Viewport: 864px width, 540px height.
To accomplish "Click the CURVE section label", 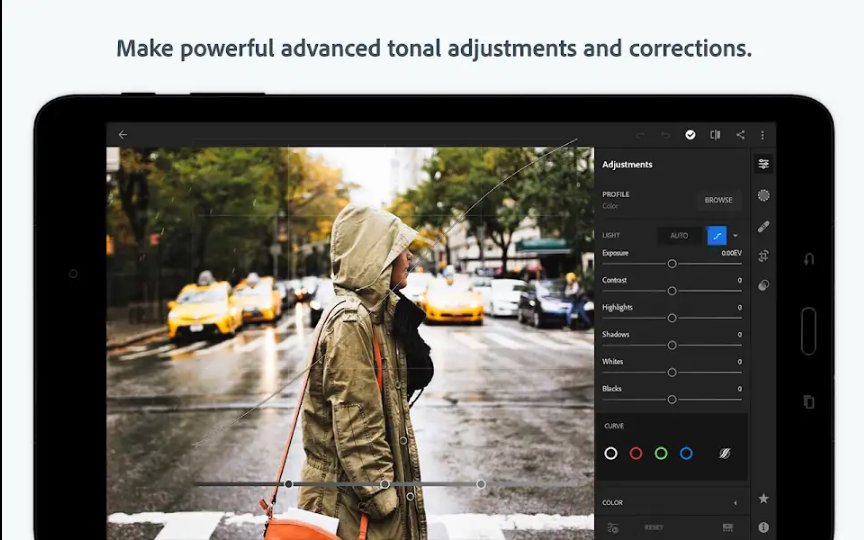I will coord(614,426).
